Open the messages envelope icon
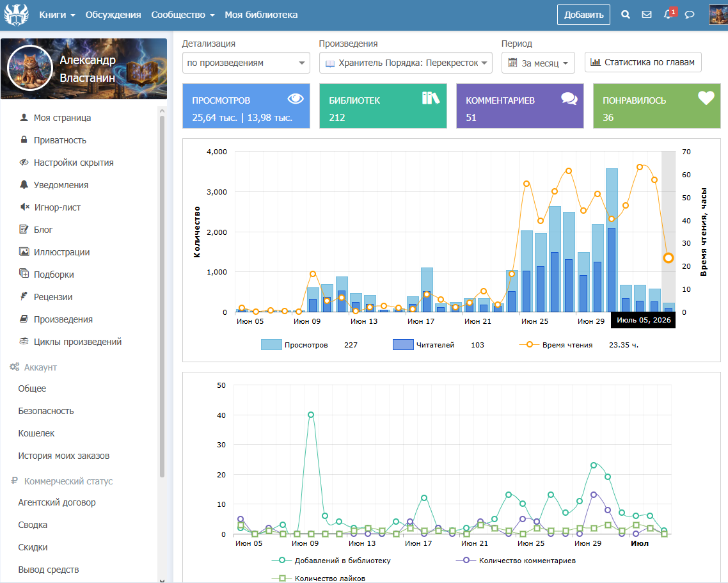Screen dimensions: 728x583 647,15
